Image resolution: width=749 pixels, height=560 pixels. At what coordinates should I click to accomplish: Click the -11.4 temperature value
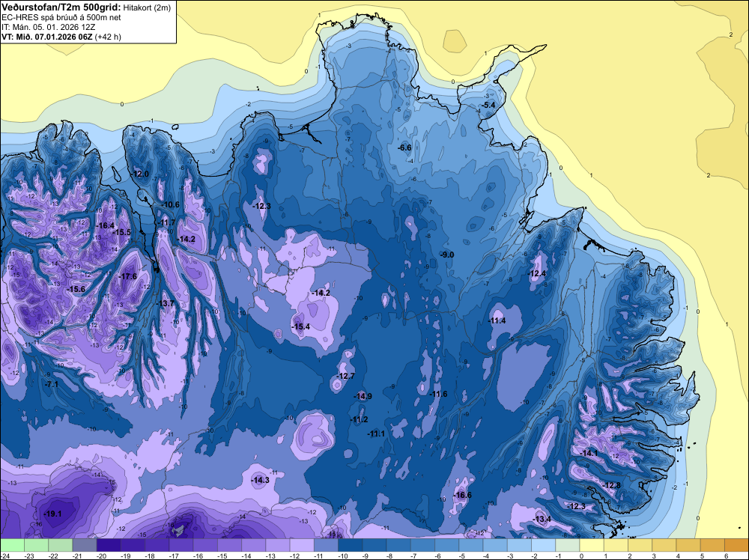497,321
